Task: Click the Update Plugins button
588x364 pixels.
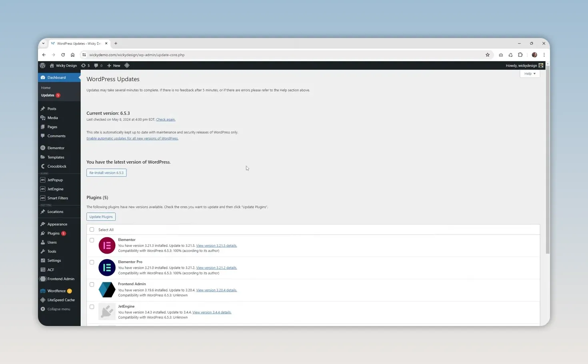Action: (x=101, y=217)
